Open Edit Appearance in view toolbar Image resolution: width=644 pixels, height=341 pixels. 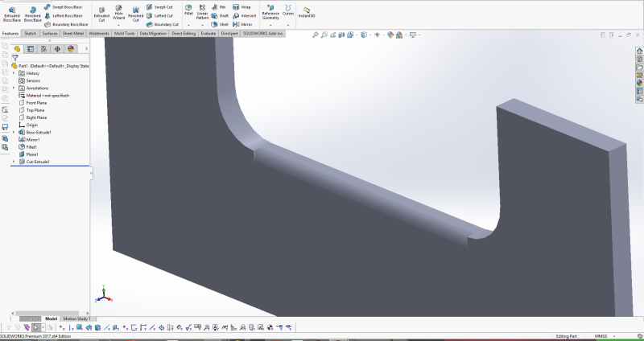[390, 35]
